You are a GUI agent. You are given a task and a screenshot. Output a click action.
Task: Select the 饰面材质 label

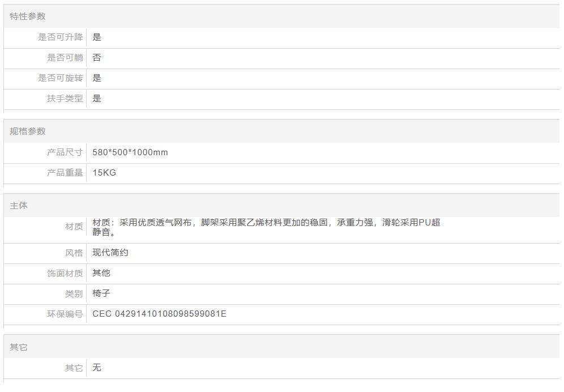pyautogui.click(x=65, y=274)
